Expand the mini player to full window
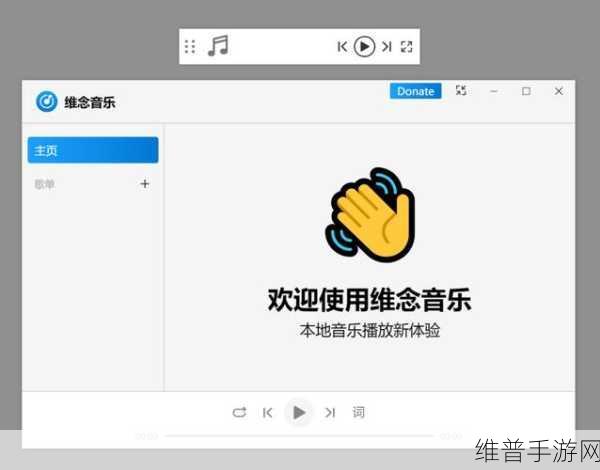This screenshot has height=470, width=600. pyautogui.click(x=406, y=47)
